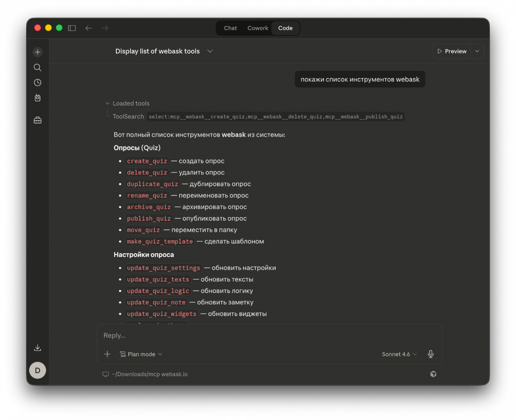Screen dimensions: 516x420
Task: Toggle Plan mode in the composer
Action: coord(141,354)
